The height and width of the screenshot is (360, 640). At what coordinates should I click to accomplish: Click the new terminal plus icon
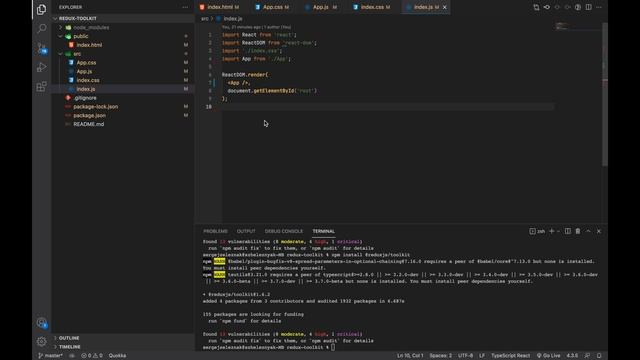tap(551, 231)
